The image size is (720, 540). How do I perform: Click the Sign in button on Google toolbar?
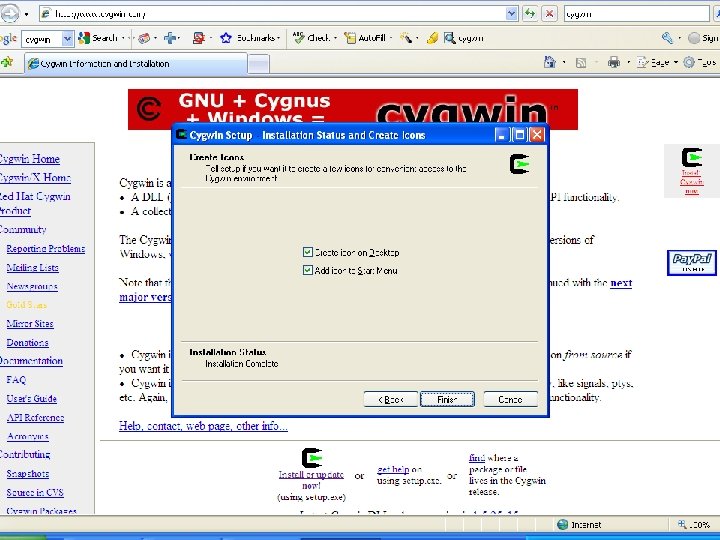coord(703,38)
